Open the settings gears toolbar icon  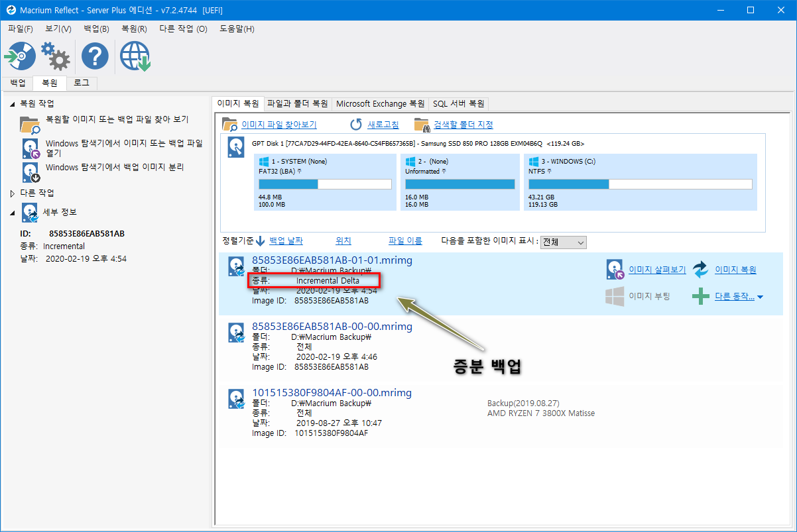click(56, 56)
